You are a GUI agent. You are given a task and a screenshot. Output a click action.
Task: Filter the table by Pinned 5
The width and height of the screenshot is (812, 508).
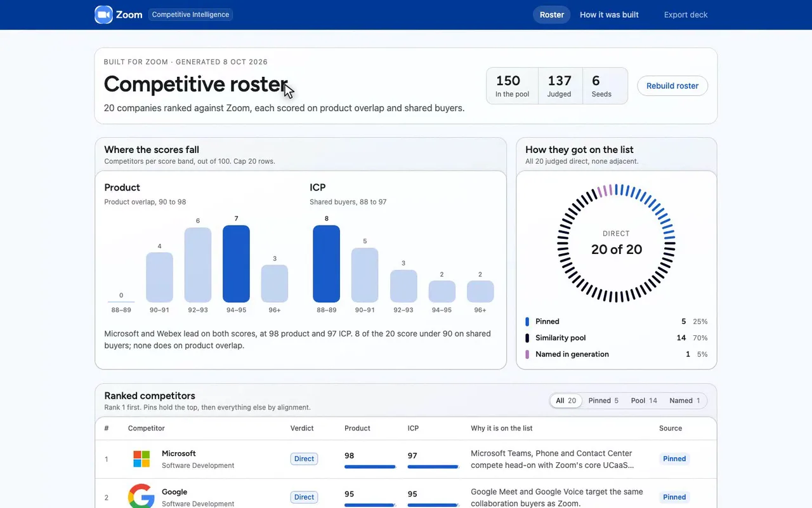[603, 401]
